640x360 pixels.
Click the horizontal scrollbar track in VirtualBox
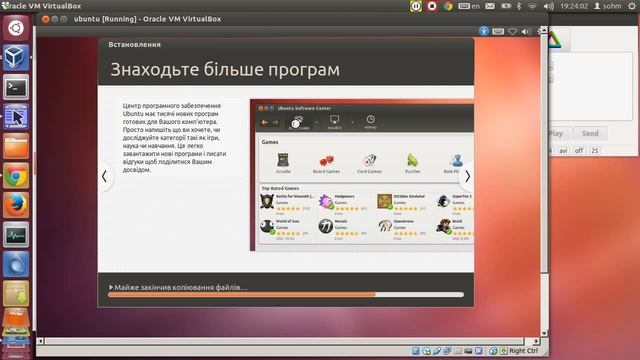288,341
